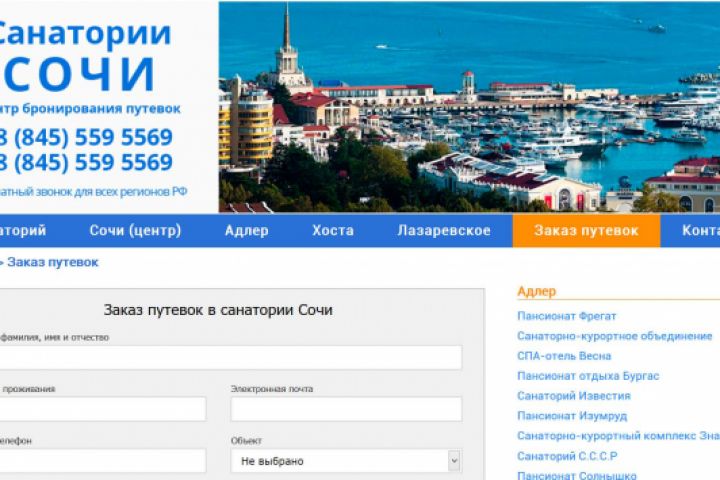Screen dimensions: 720x480
Task: Click the Электронная почта input field
Action: (346, 409)
